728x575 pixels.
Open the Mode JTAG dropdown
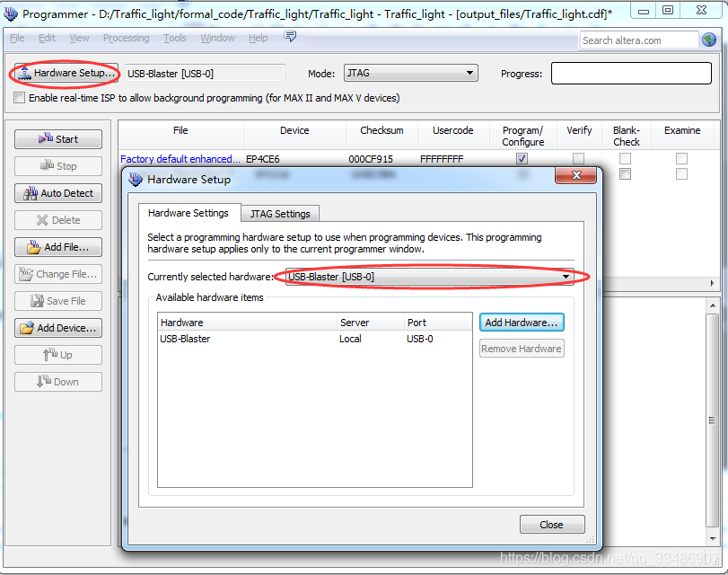411,73
